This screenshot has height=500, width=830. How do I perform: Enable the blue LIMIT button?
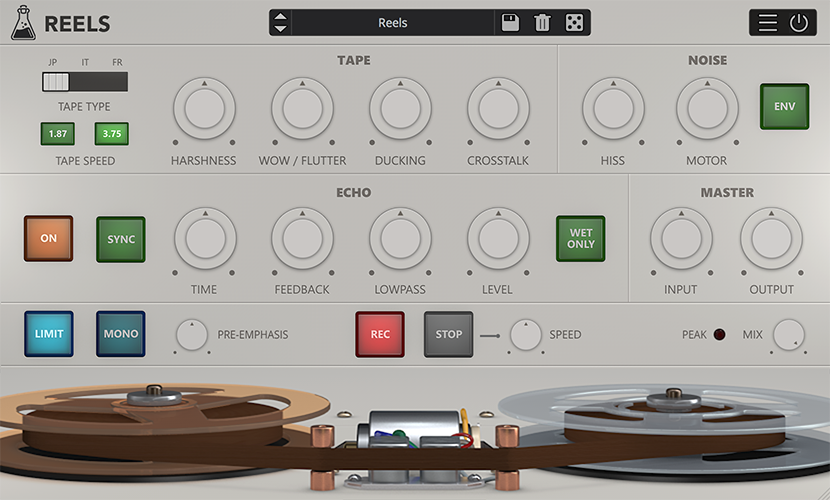pos(49,334)
